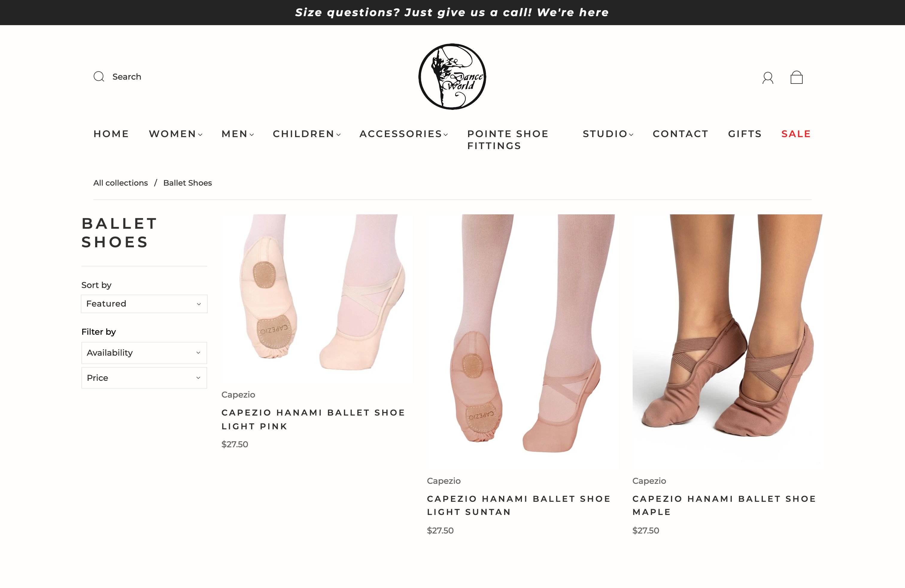Click the Dance World logo
Image resolution: width=905 pixels, height=588 pixels.
click(452, 76)
